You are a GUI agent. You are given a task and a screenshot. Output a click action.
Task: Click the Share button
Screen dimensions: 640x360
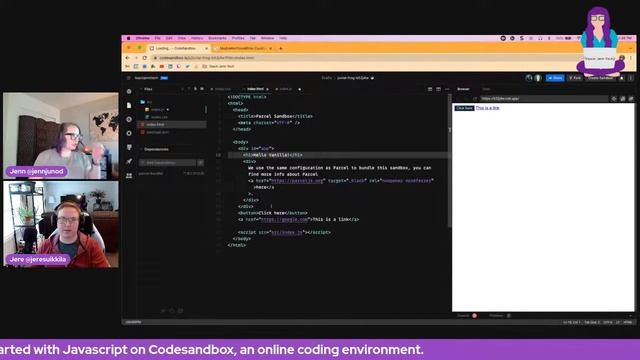555,78
